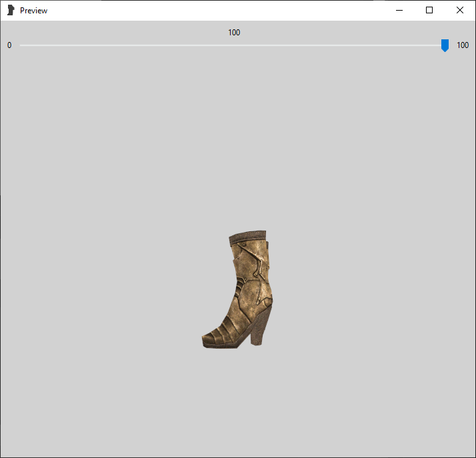Click the boot model in the preview
476x458 pixels.
point(237,289)
